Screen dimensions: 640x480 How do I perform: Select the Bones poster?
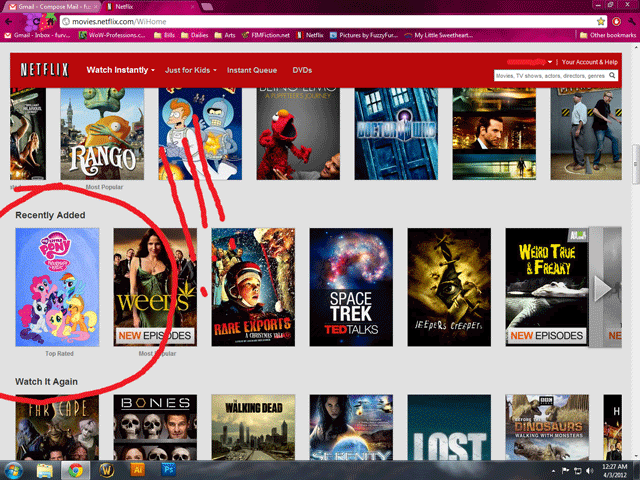click(155, 427)
